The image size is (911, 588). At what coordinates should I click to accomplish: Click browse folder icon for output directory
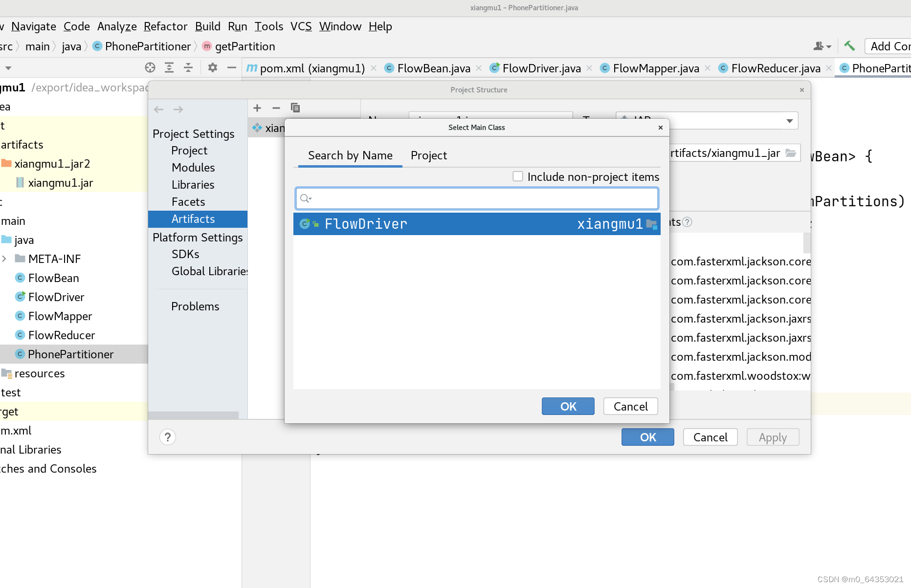(791, 153)
